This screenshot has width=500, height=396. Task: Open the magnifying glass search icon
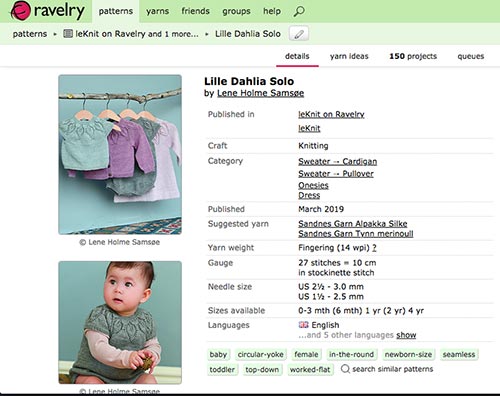[299, 11]
